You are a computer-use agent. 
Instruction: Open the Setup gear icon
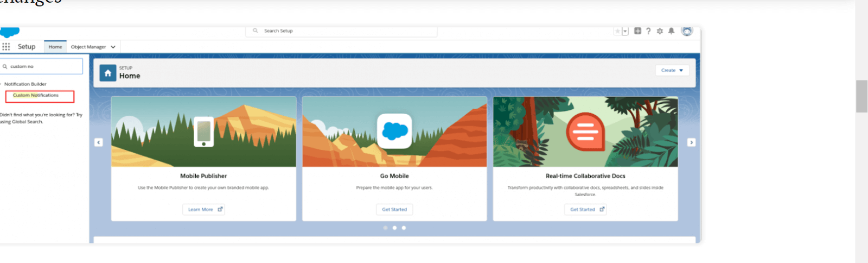tap(660, 31)
